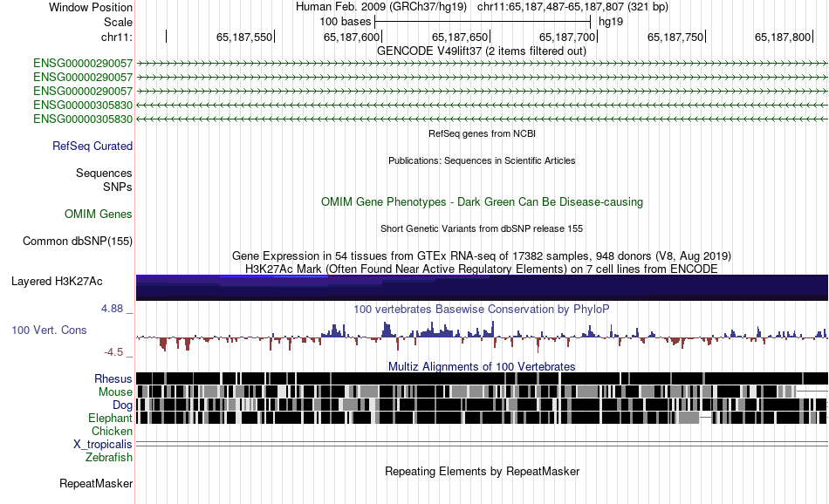Click the PhyloP conservation graph
Image resolution: width=829 pixels, height=504 pixels.
click(x=482, y=336)
